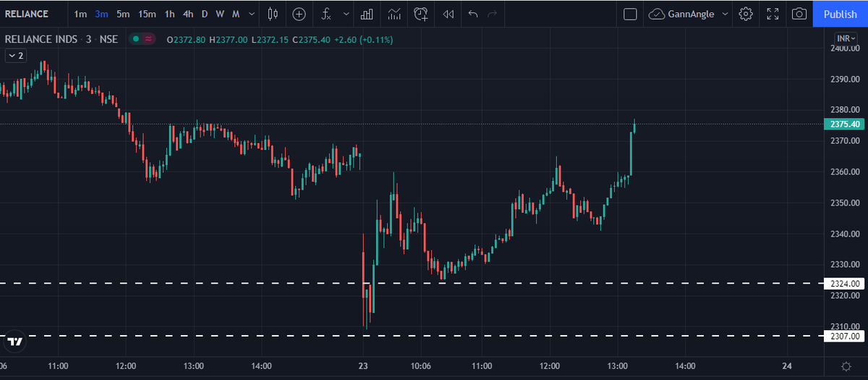Redo the last chart action
The image size is (868, 380).
pos(493,14)
